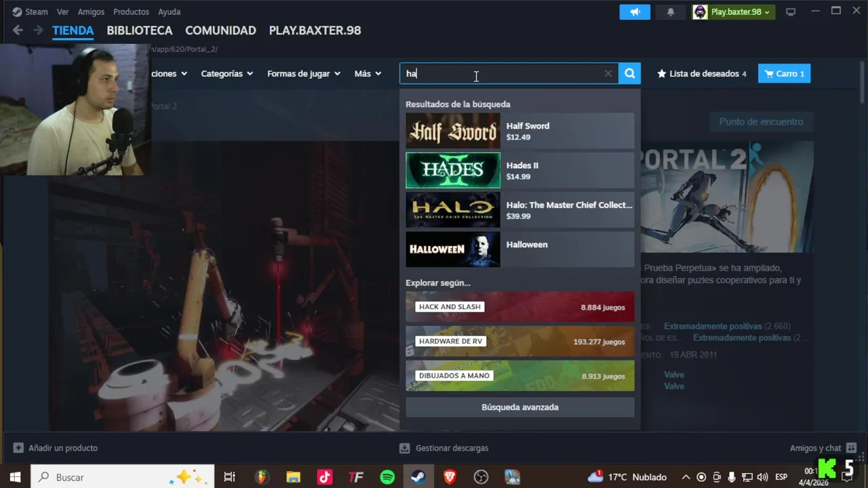
Task: Click the Big Picture mode monitor icon
Action: [x=791, y=12]
